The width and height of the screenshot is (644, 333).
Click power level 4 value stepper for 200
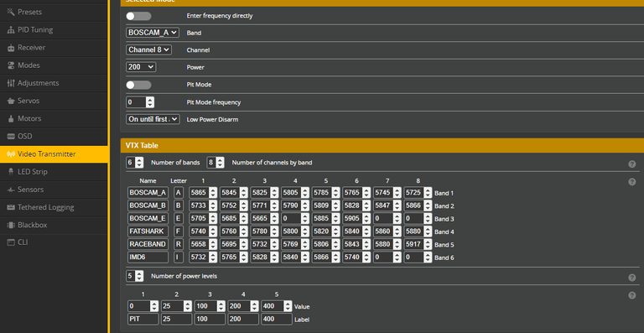coord(255,306)
